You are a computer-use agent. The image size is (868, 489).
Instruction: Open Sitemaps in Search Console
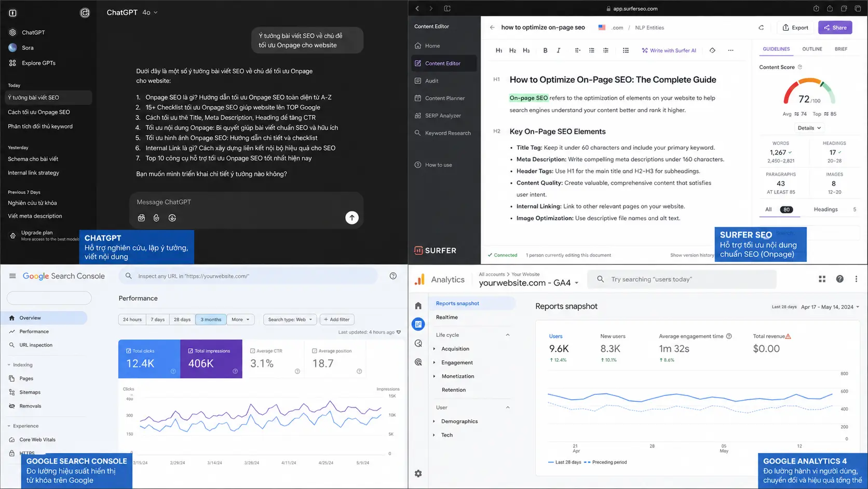point(30,392)
